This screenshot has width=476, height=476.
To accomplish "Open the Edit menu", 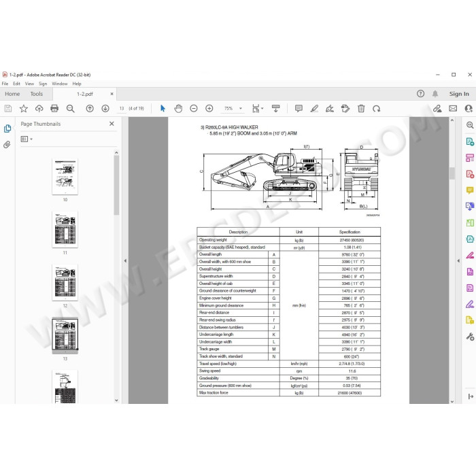I will (x=16, y=84).
